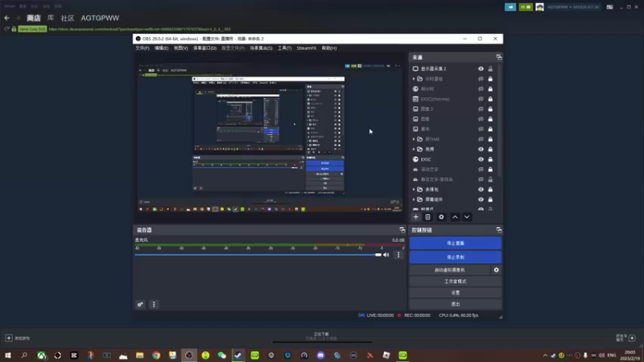
Task: Enable 工作室模式 studio mode
Action: 456,282
